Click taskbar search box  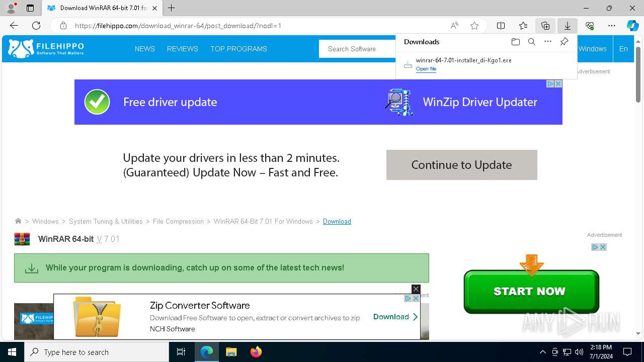pos(97,352)
